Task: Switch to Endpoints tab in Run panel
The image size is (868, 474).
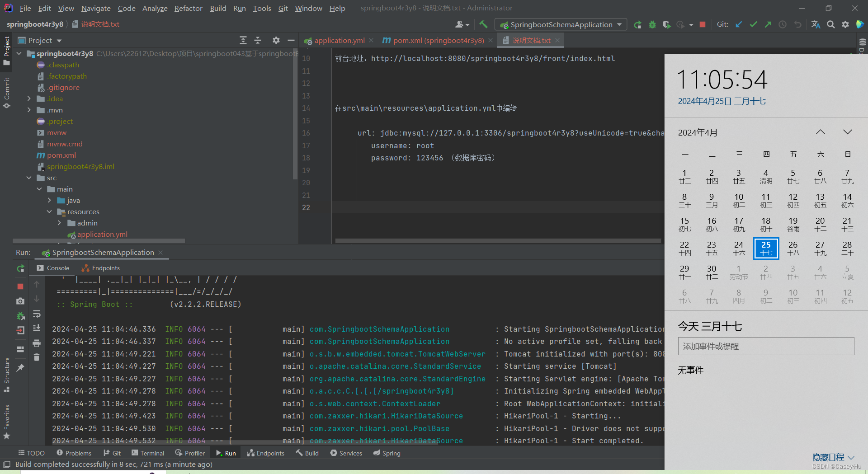Action: [x=100, y=268]
